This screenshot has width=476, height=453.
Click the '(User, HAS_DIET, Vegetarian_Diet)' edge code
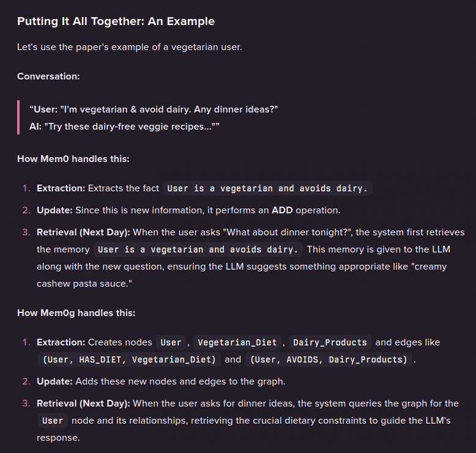tap(129, 359)
